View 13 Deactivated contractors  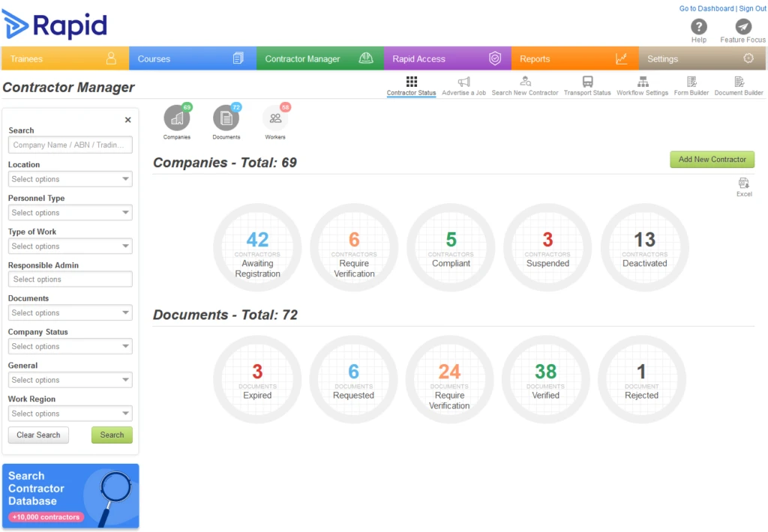[644, 248]
